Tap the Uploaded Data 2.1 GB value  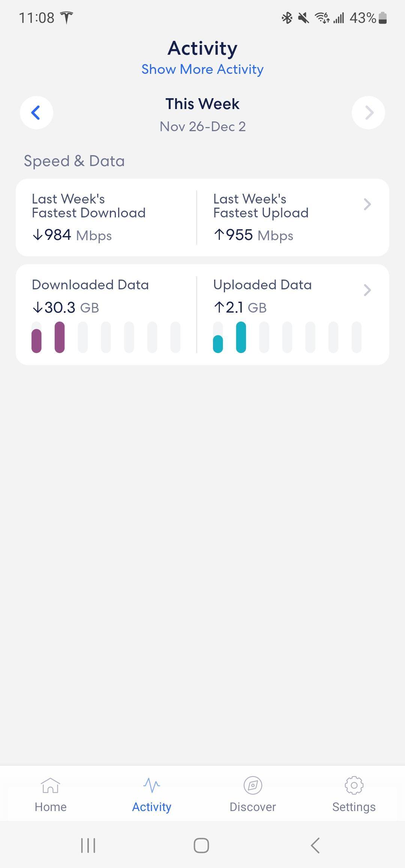click(240, 308)
